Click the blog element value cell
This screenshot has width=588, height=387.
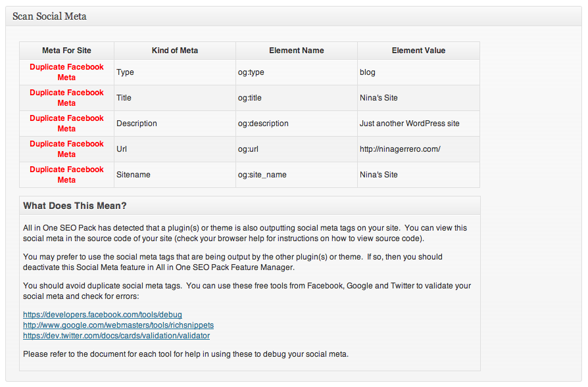point(418,72)
